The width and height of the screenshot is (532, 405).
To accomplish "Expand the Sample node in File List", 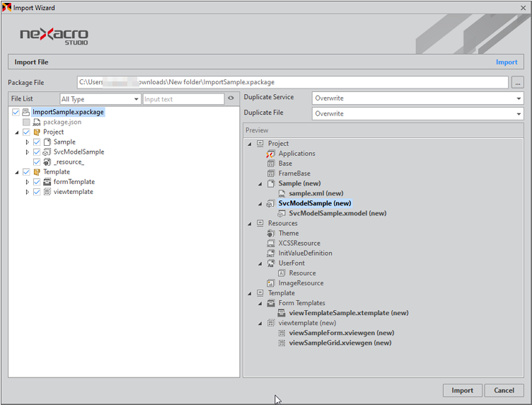I will coord(28,142).
